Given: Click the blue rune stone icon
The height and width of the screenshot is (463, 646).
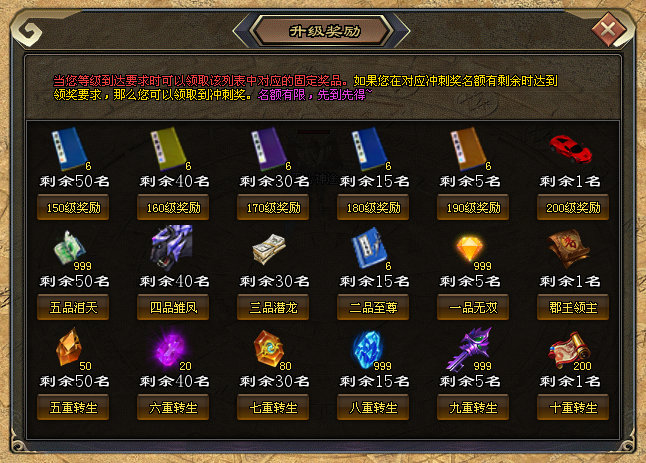Looking at the screenshot, I should (368, 349).
